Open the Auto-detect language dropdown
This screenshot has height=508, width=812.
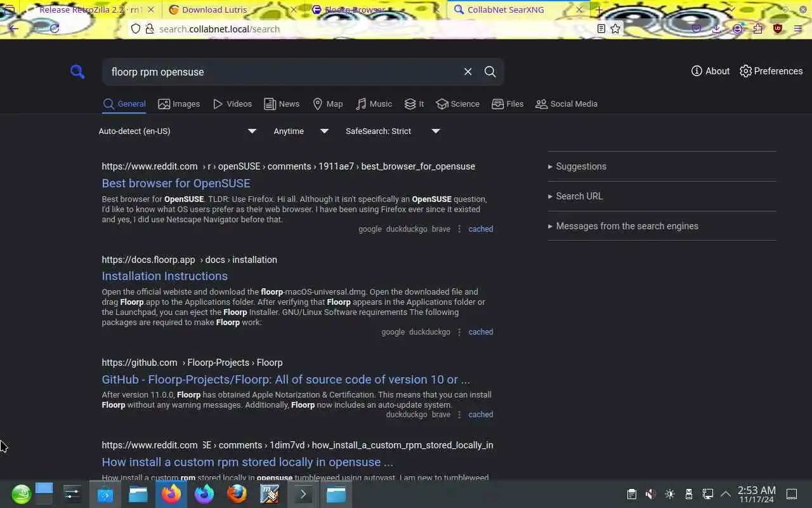pyautogui.click(x=178, y=131)
